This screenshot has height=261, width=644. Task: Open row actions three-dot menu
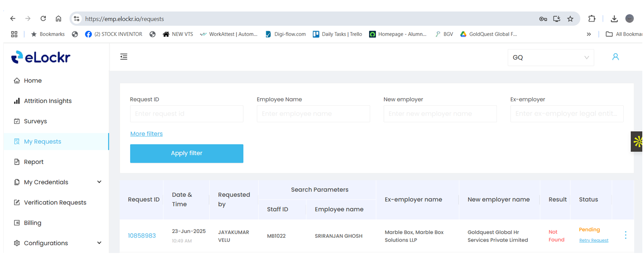pyautogui.click(x=625, y=235)
